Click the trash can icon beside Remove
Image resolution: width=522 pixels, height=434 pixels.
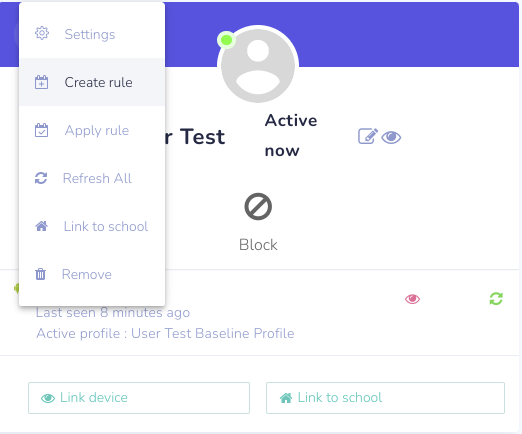point(41,274)
